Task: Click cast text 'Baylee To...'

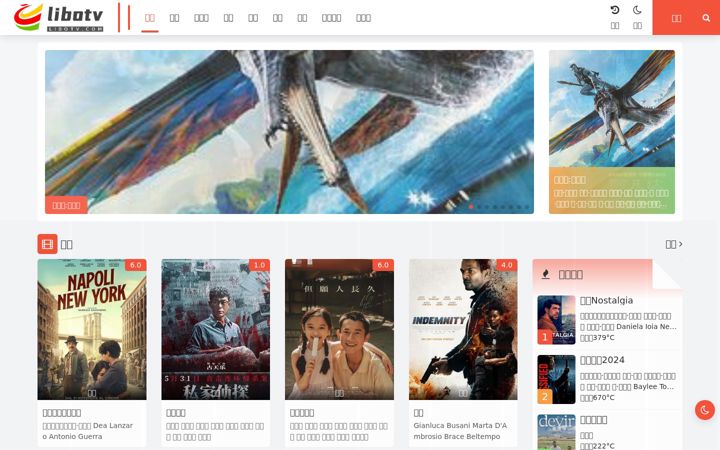Action: pyautogui.click(x=653, y=387)
